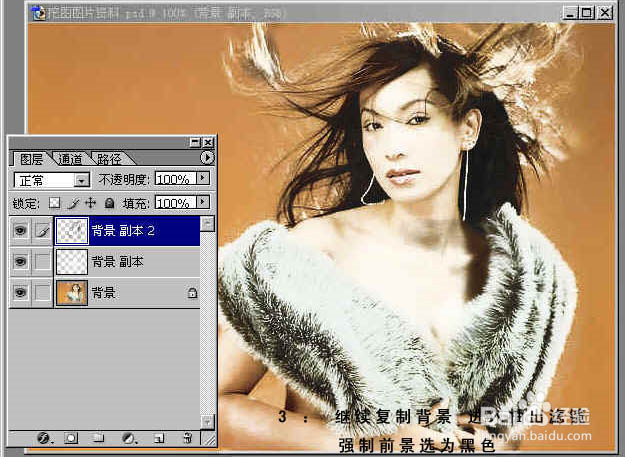Click the link box of 背景 副本 layer
Image resolution: width=625 pixels, height=457 pixels.
point(43,262)
